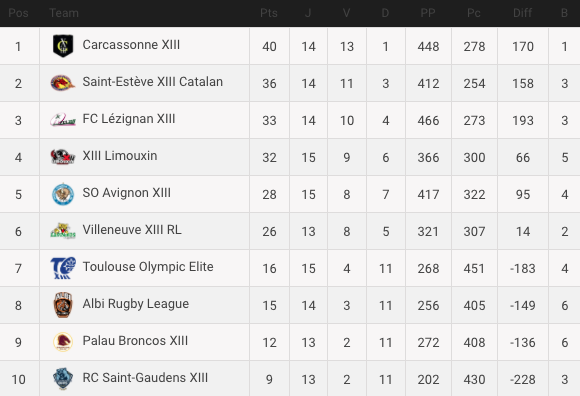Click the RC Saint-Gaudens XIII bear crest
The width and height of the screenshot is (580, 396).
click(63, 379)
